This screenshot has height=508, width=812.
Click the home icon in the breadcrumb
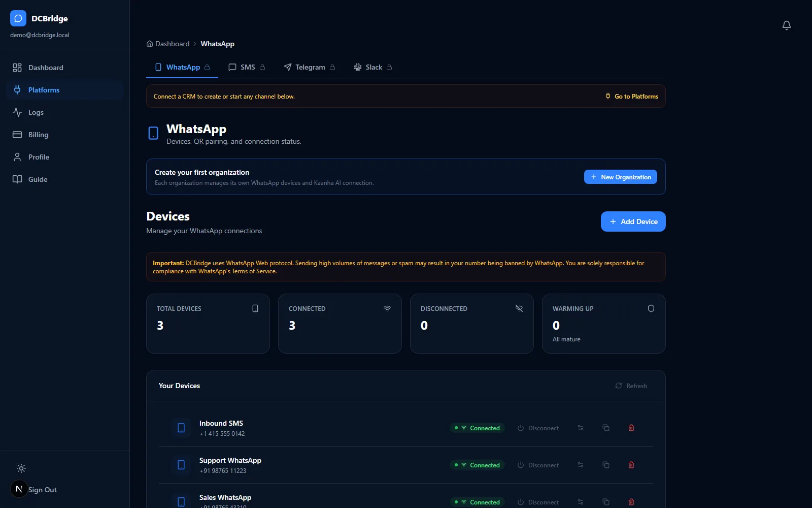click(x=150, y=44)
